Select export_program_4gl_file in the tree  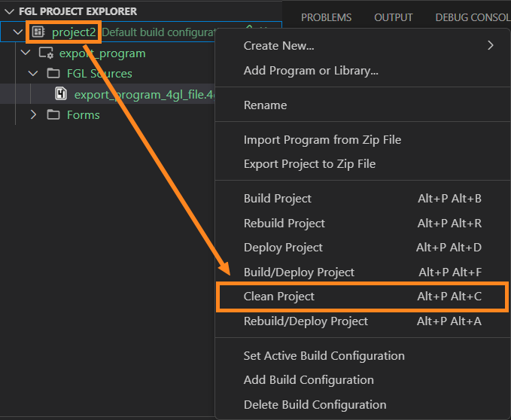click(x=143, y=94)
